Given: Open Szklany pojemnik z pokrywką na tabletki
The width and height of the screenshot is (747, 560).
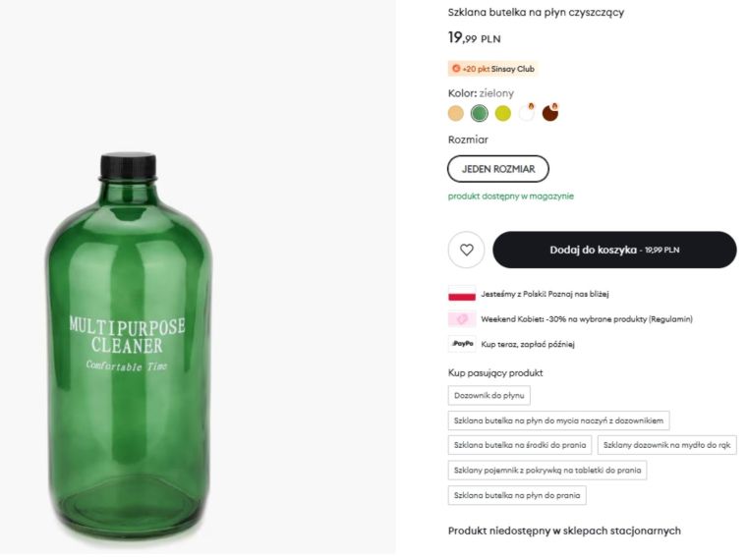Looking at the screenshot, I should tap(546, 471).
